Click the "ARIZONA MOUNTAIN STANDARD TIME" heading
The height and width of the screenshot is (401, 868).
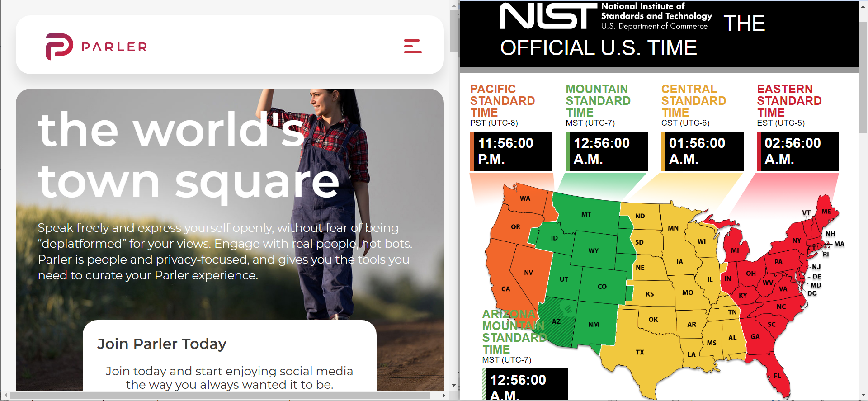point(514,332)
